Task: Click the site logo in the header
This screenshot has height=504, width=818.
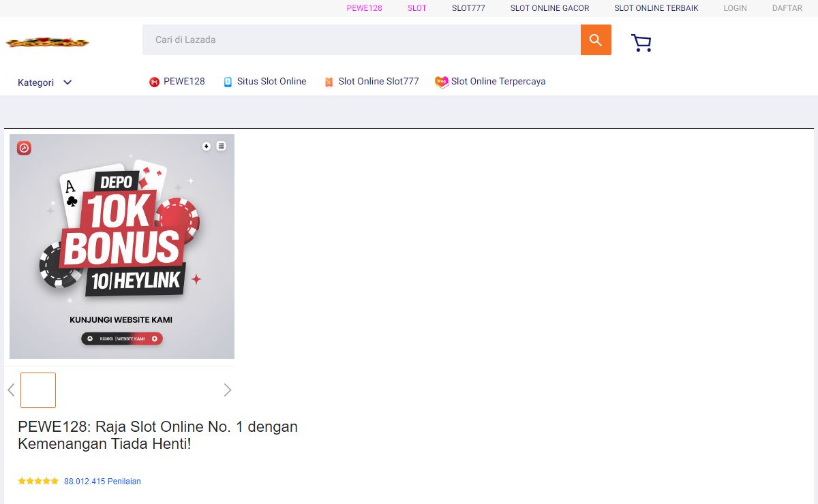Action: (47, 42)
